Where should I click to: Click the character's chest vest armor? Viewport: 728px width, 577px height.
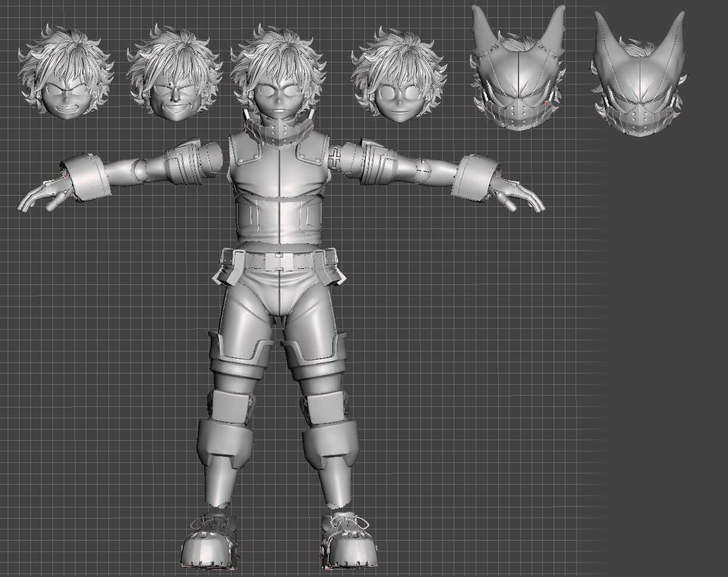[x=278, y=164]
